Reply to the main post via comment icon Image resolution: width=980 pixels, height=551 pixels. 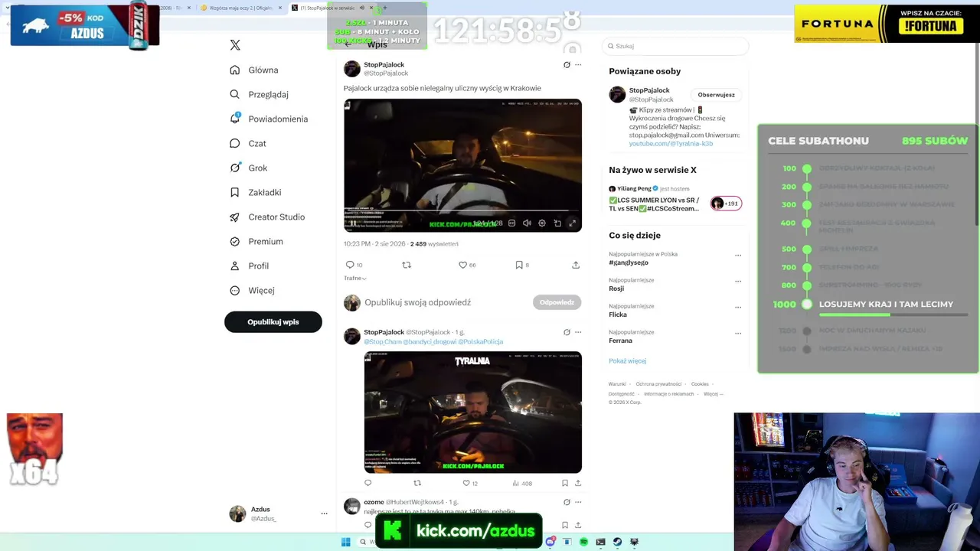[x=350, y=265]
